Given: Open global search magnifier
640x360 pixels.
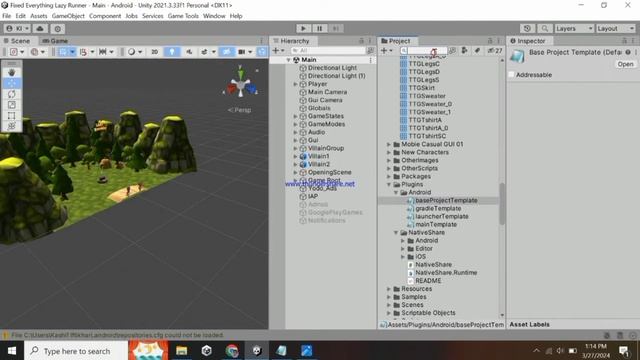Looking at the screenshot, I should [544, 29].
